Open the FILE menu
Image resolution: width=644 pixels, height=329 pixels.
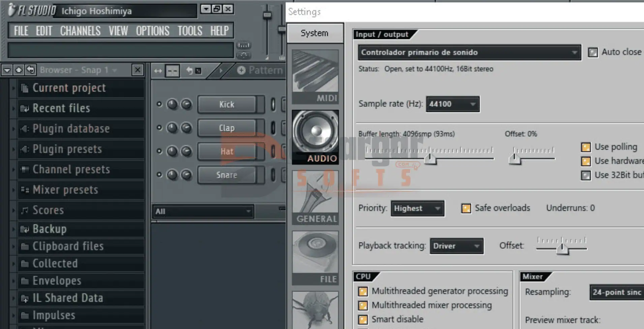[x=21, y=31]
